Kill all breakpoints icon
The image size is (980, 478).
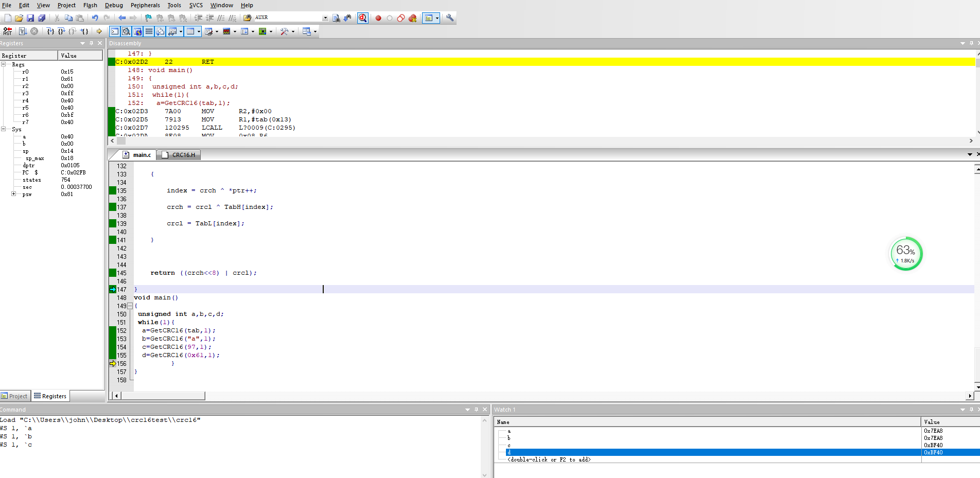click(x=412, y=18)
